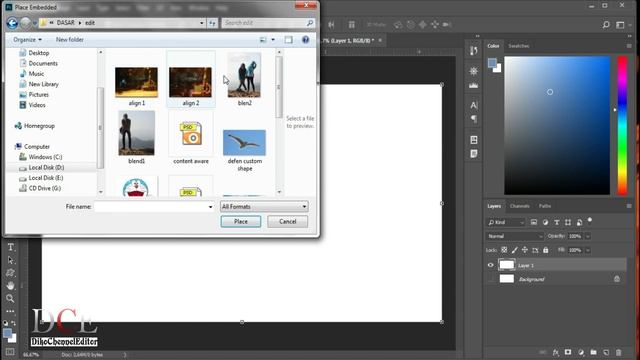Toggle visibility eye of Layer 1
The image size is (640, 360).
pos(491,265)
